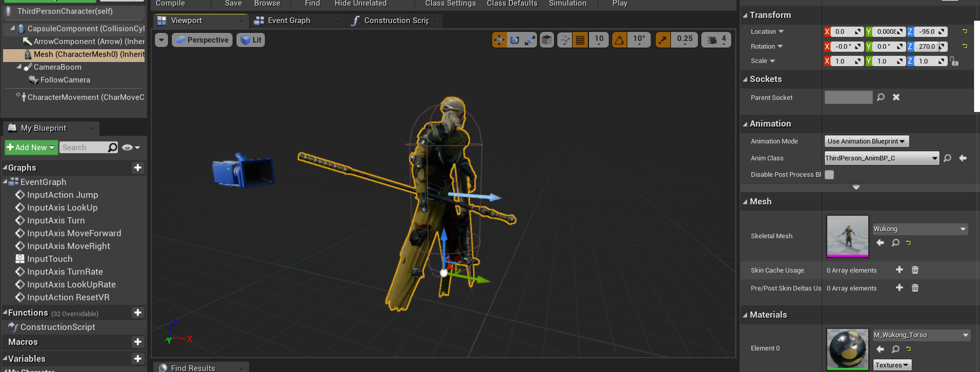The image size is (980, 372).
Task: Open viewport options arrow menu
Action: pyautogui.click(x=161, y=40)
